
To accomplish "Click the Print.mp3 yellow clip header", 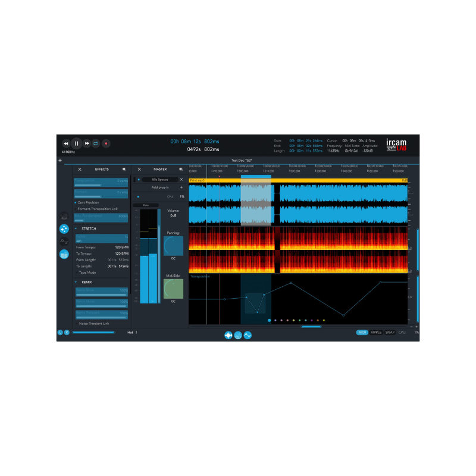I will pyautogui.click(x=298, y=180).
